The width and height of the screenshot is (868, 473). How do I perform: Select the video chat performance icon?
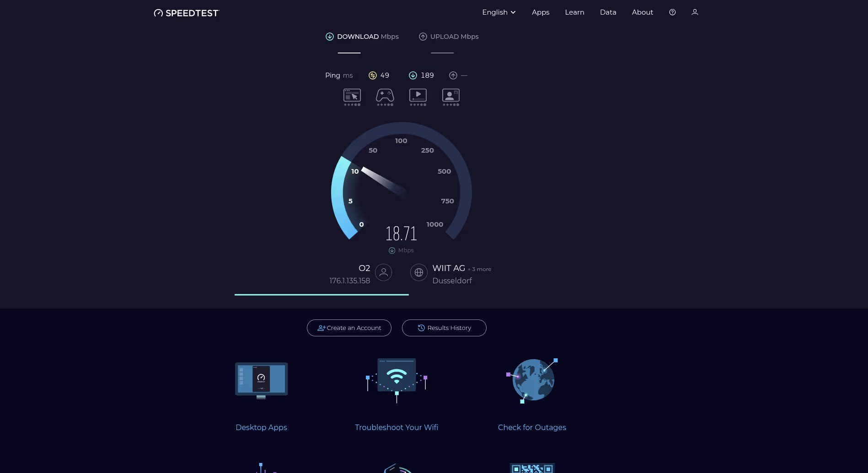pyautogui.click(x=450, y=96)
